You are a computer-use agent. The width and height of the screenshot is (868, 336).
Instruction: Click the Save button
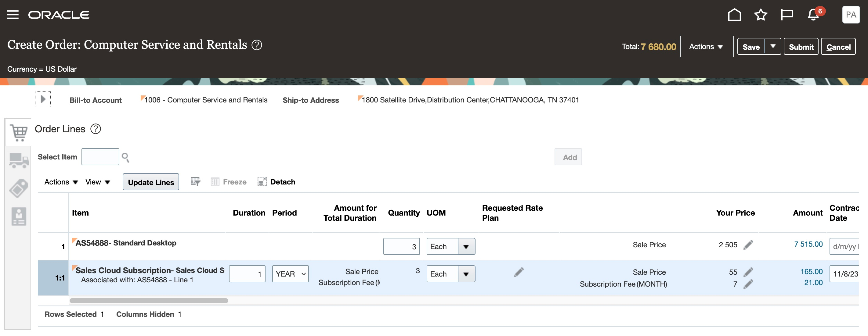click(x=751, y=47)
